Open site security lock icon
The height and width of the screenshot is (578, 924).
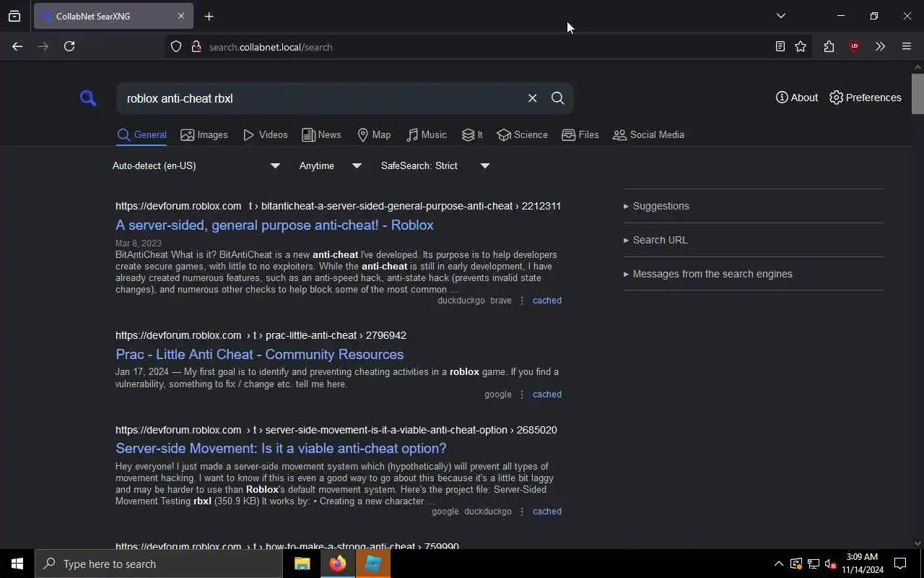click(196, 46)
